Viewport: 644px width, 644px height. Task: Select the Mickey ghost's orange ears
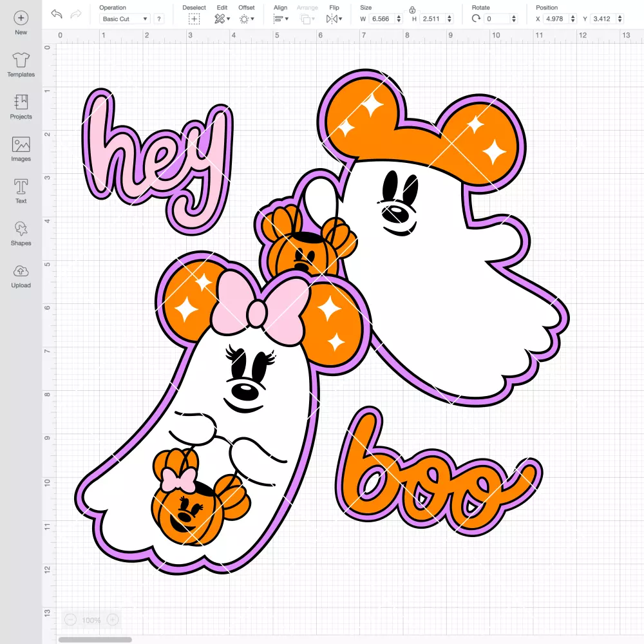pyautogui.click(x=423, y=131)
